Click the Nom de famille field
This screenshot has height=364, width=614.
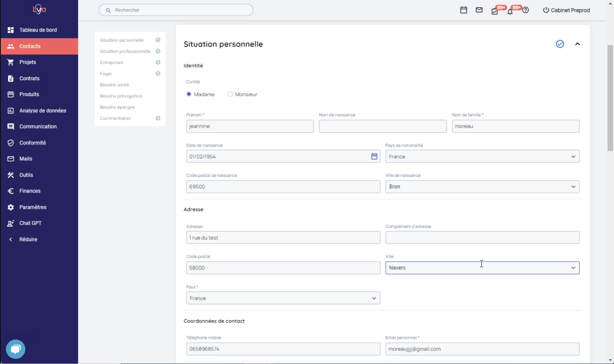tap(516, 126)
